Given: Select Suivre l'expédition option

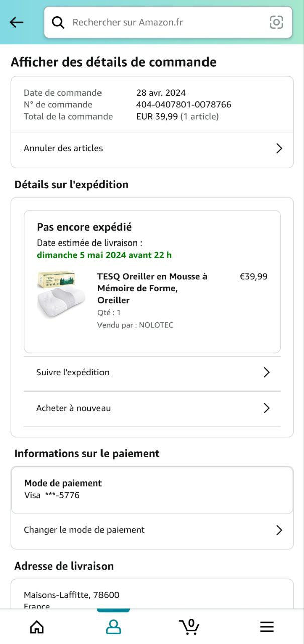Looking at the screenshot, I should coord(73,372).
